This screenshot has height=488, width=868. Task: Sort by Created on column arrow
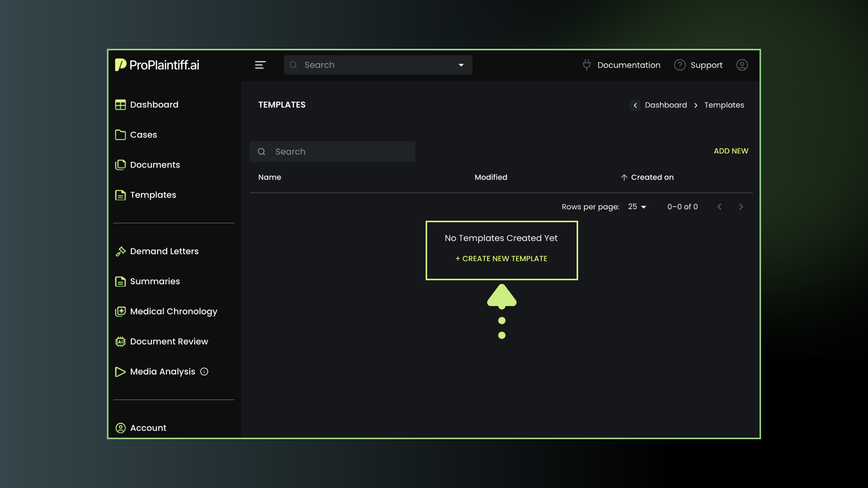624,177
